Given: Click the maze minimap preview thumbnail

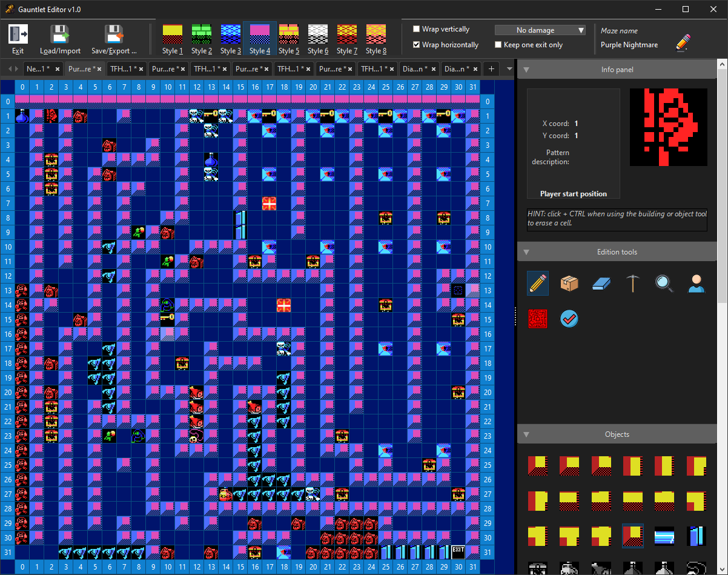Looking at the screenshot, I should pos(669,127).
